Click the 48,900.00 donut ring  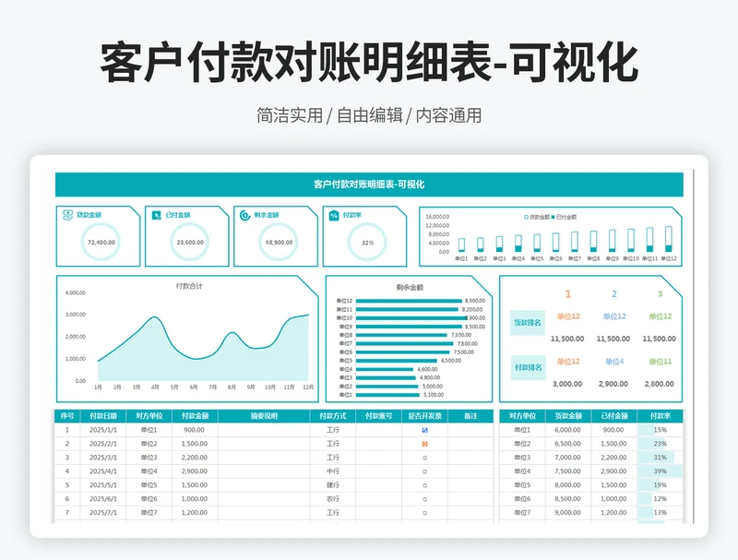click(279, 243)
